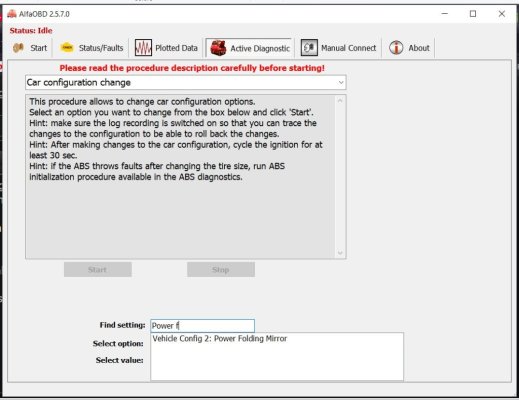This screenshot has width=519, height=400.
Task: Click the AlfaOBD app icon in title bar
Action: 12,14
